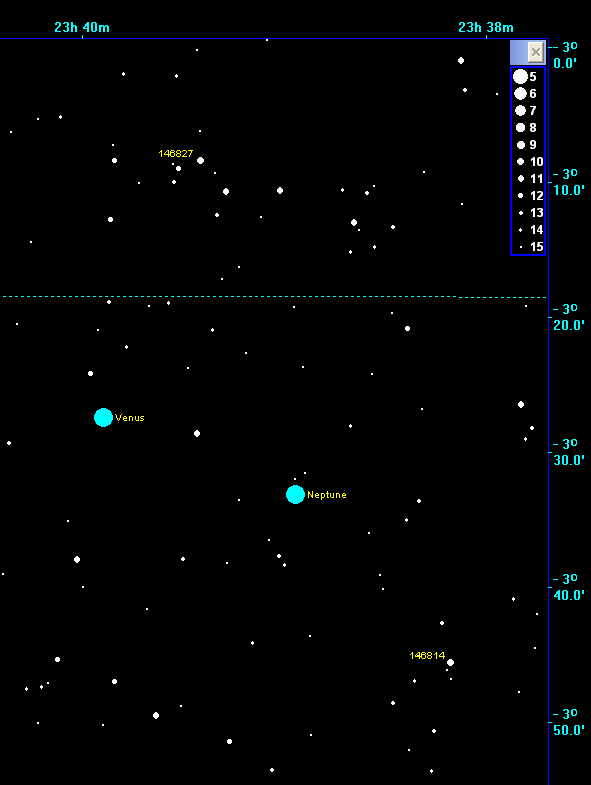Click the 23h 40m right ascension label
The image size is (591, 785).
[x=82, y=27]
